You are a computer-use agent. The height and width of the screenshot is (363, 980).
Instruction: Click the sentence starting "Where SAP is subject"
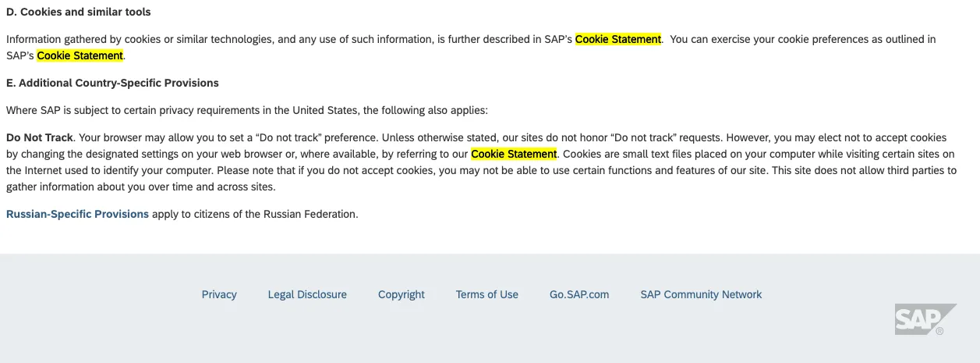tap(246, 110)
